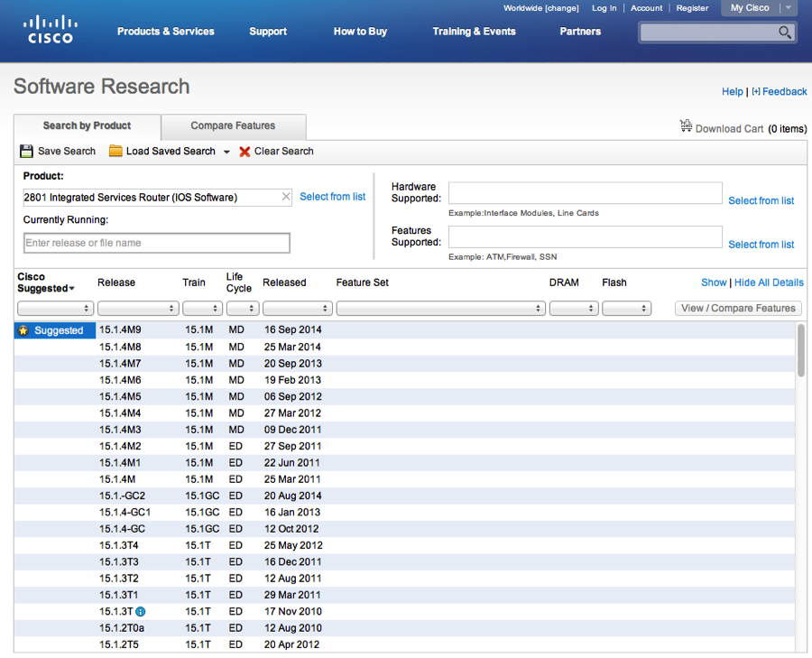Expand the Load Saved Search arrow
This screenshot has height=658, width=812.
click(x=226, y=152)
